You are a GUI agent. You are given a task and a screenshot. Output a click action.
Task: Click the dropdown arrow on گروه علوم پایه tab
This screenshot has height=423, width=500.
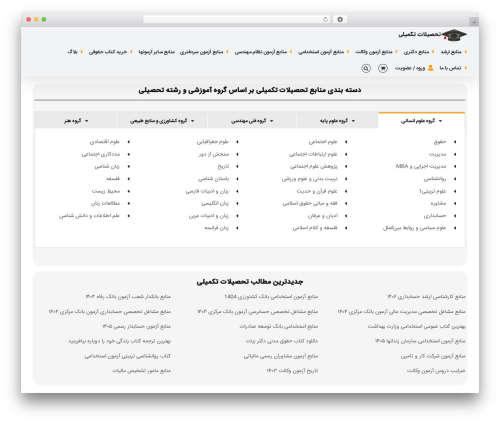click(353, 121)
